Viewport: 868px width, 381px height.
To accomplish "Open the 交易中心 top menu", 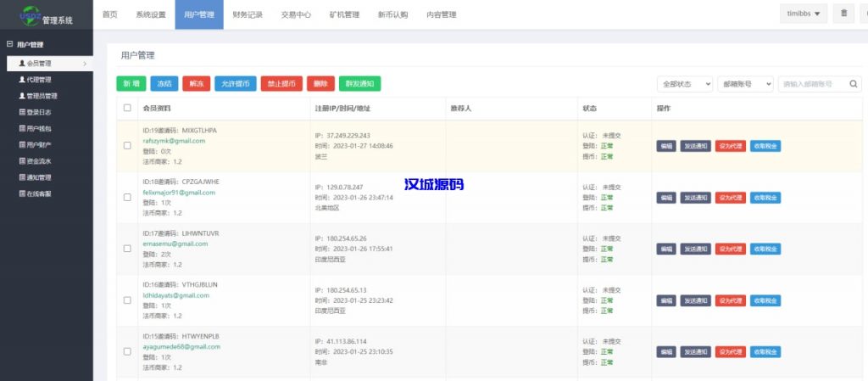I will click(296, 15).
